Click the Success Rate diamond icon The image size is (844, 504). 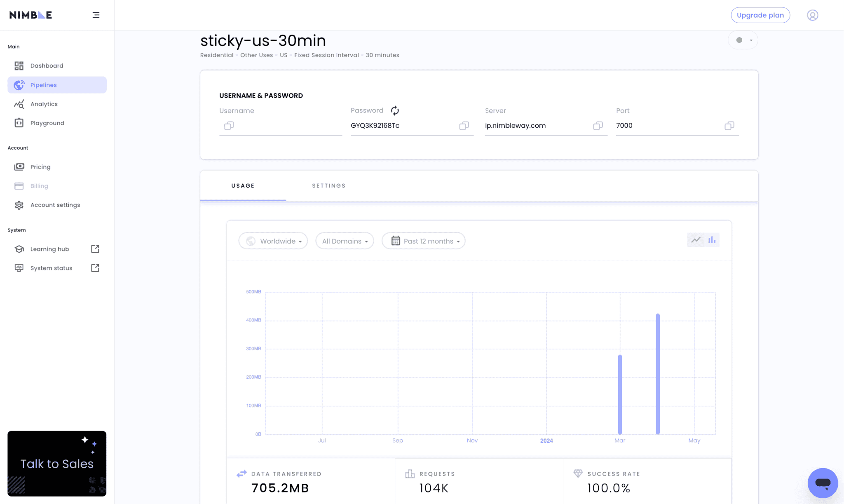[578, 474]
